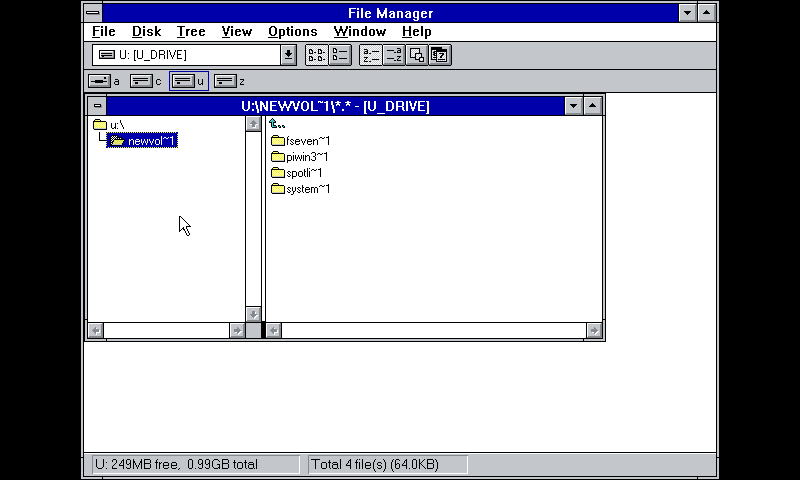This screenshot has height=480, width=800.
Task: Go up to parent directory arrow
Action: [x=277, y=124]
